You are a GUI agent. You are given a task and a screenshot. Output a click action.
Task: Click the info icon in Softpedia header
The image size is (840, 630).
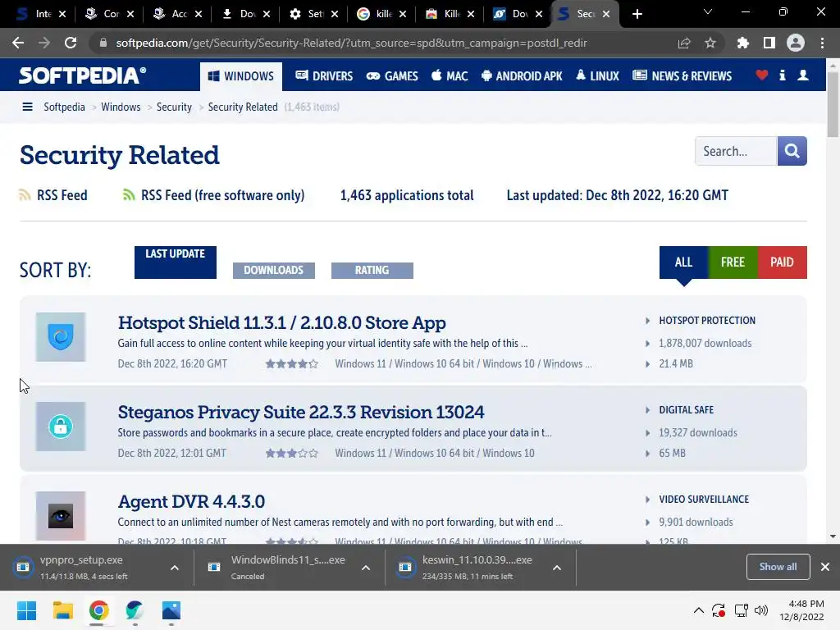tap(782, 75)
